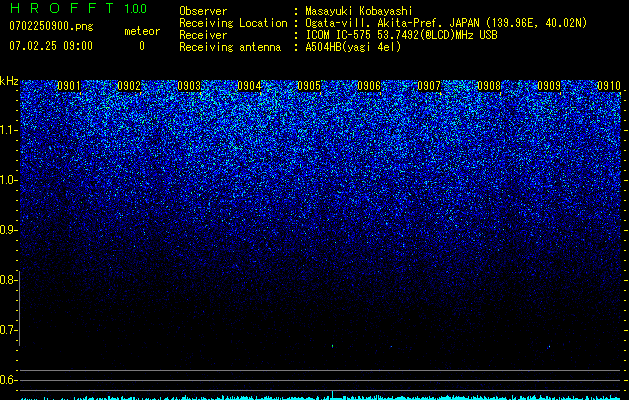The height and width of the screenshot is (400, 629).
Task: Click the HROFFT 1.0.0 title text
Action: click(78, 8)
